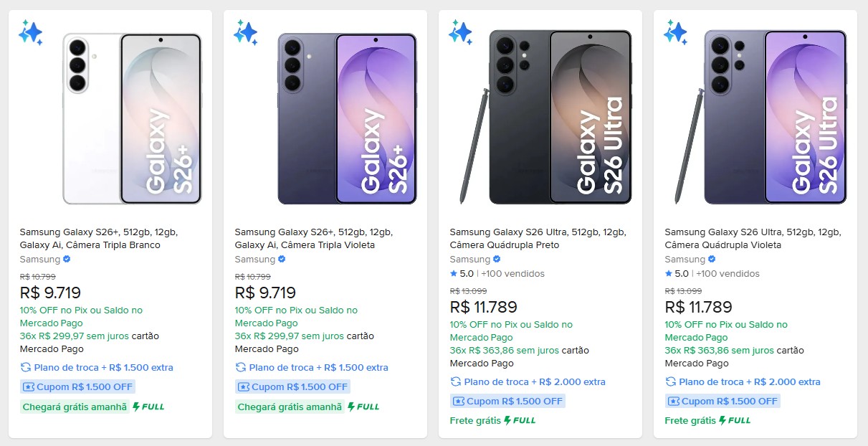The height and width of the screenshot is (446, 868).
Task: Click the coupon ticket icon for Galaxy S26+ Branco
Action: pyautogui.click(x=28, y=386)
